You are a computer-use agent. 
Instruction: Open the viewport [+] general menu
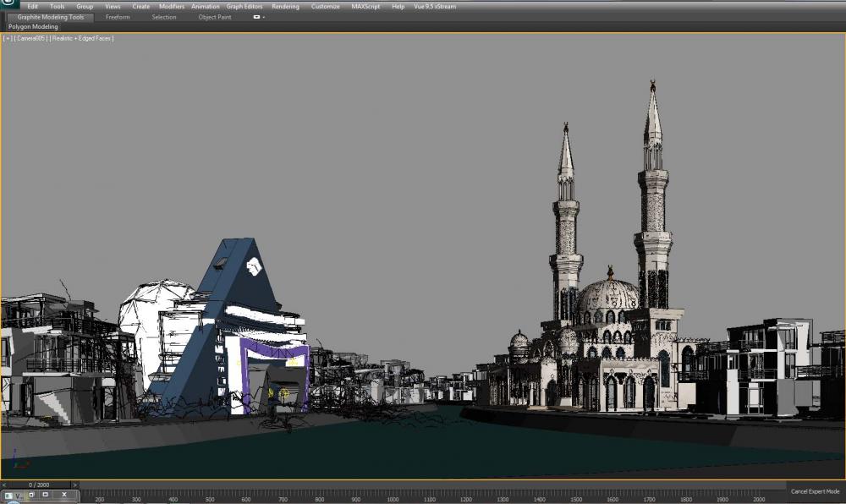(x=8, y=38)
